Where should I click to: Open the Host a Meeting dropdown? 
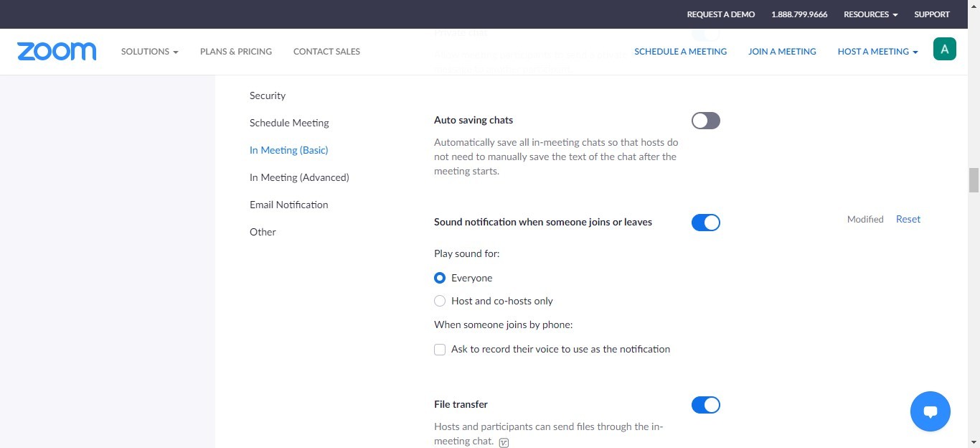click(x=878, y=52)
